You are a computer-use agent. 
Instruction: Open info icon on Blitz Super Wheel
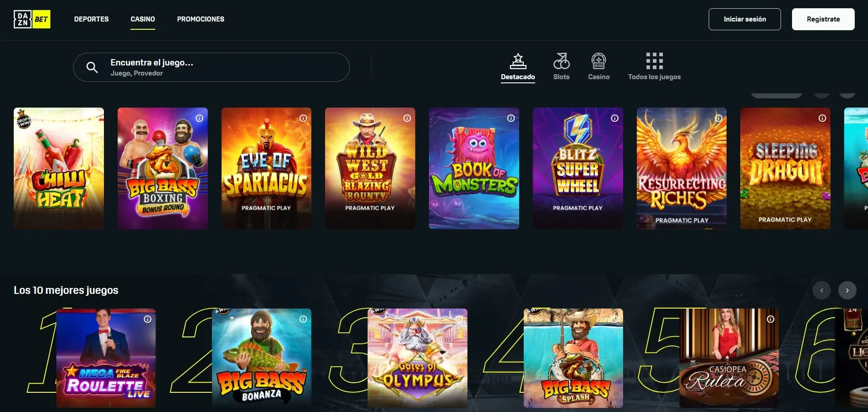(615, 118)
